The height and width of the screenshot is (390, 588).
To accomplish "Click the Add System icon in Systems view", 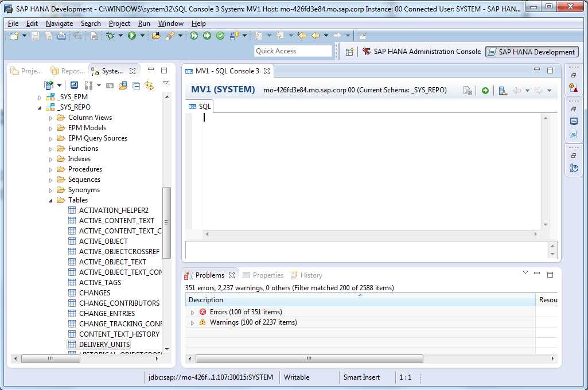I will (48, 85).
